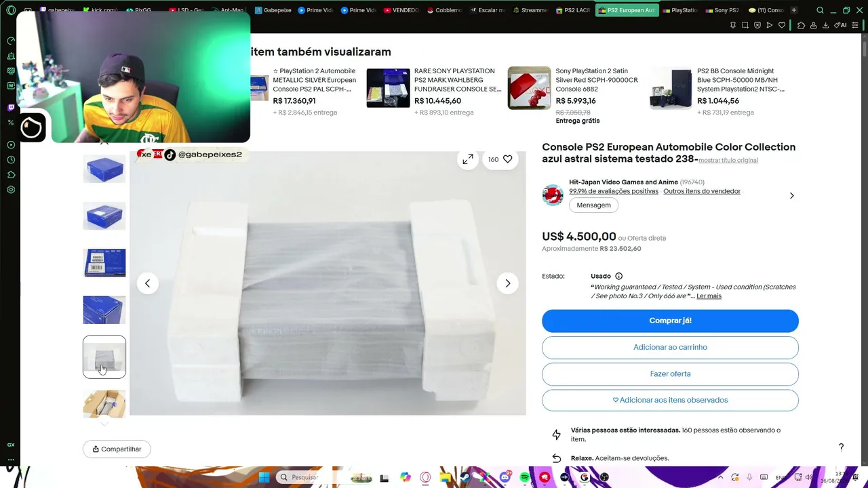This screenshot has width=868, height=488.
Task: Open Outros itens do vendedor link
Action: point(702,191)
